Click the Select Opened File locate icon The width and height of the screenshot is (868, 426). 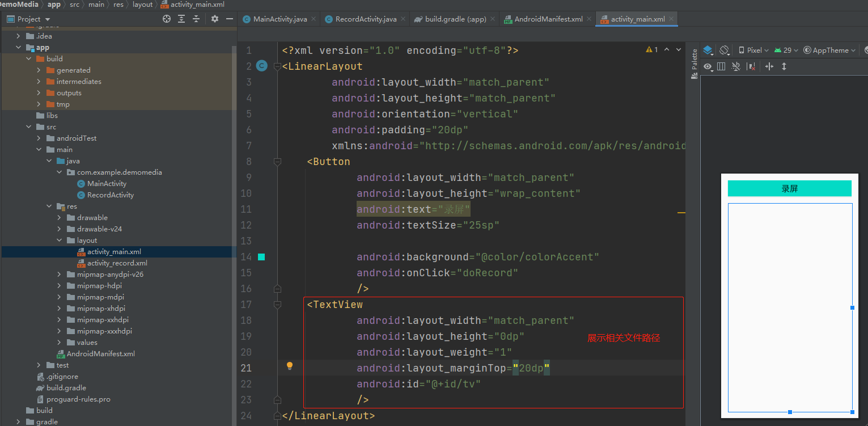(167, 19)
